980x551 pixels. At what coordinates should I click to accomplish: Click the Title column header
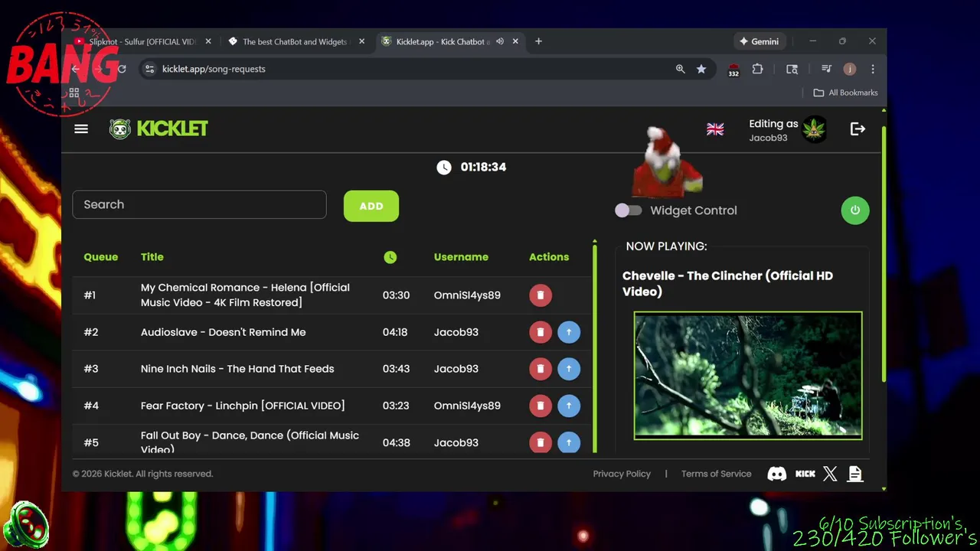coord(152,257)
